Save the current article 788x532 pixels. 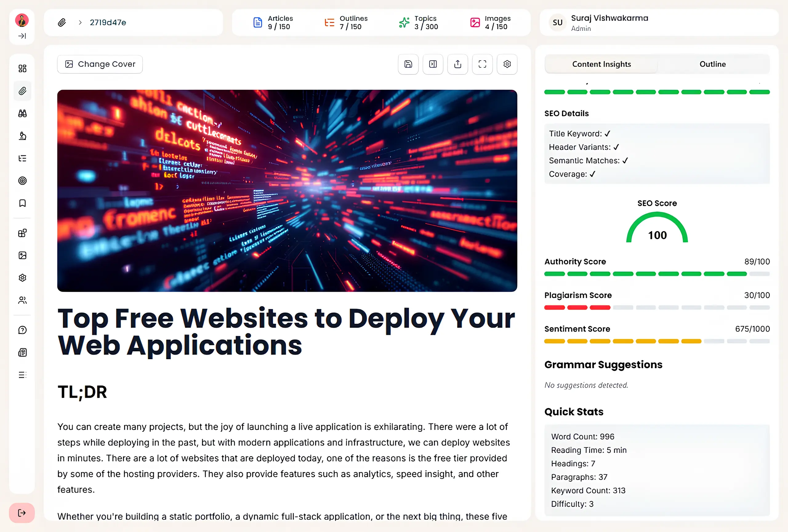click(x=408, y=64)
